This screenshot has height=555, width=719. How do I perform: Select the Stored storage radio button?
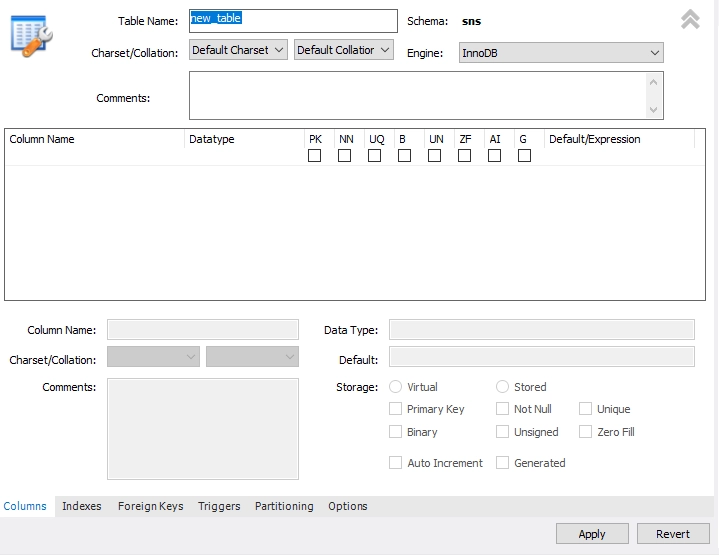pyautogui.click(x=503, y=387)
